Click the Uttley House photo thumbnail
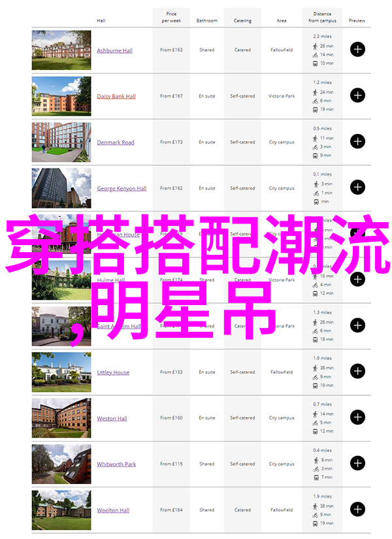 coord(61,372)
